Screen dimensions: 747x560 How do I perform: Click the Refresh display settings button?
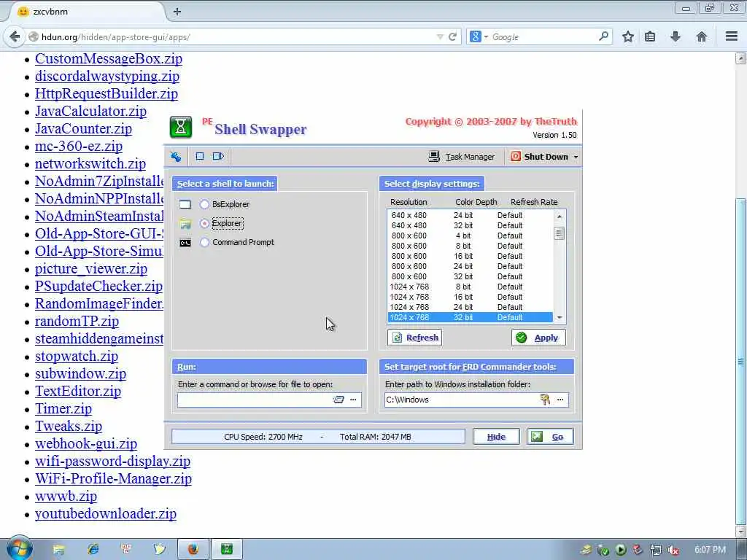pyautogui.click(x=415, y=338)
